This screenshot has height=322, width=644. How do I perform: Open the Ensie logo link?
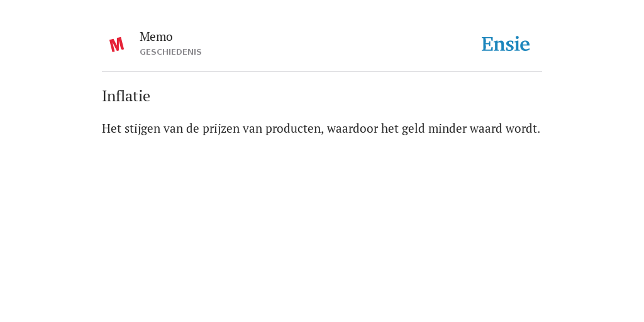[x=506, y=44]
